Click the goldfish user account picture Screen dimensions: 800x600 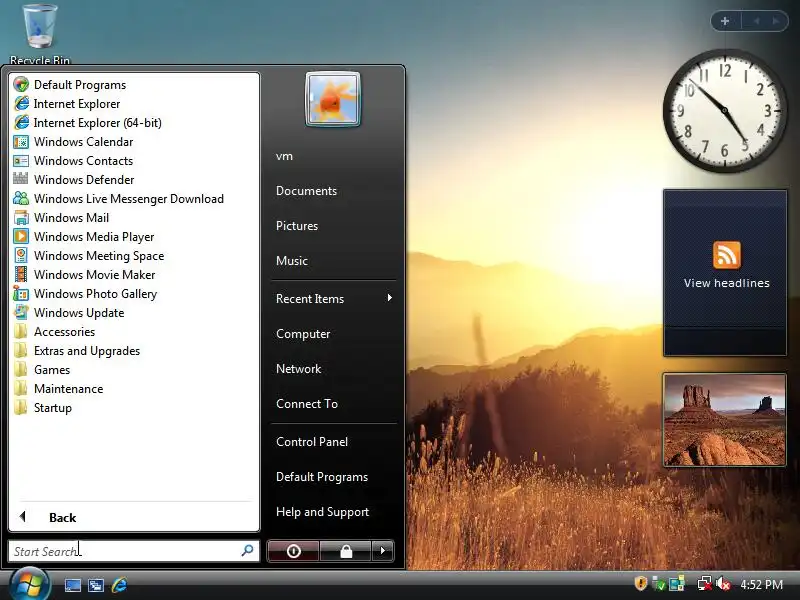[x=333, y=99]
